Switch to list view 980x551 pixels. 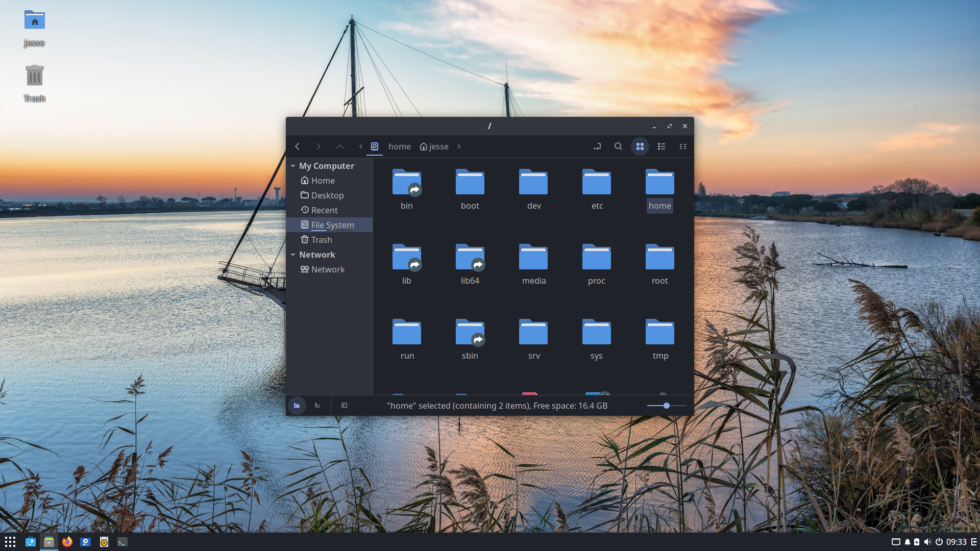661,146
